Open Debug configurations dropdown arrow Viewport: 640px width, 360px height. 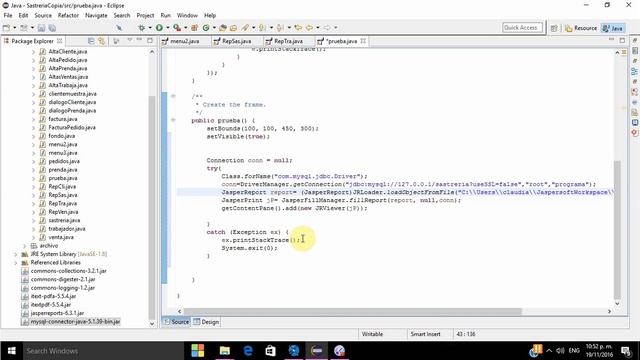150,28
